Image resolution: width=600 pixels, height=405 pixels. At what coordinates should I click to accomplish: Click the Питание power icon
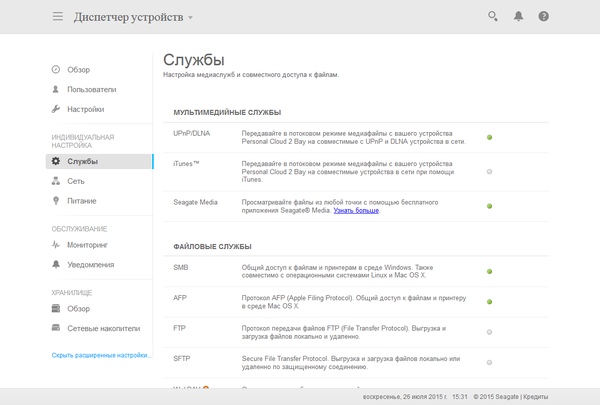(56, 201)
